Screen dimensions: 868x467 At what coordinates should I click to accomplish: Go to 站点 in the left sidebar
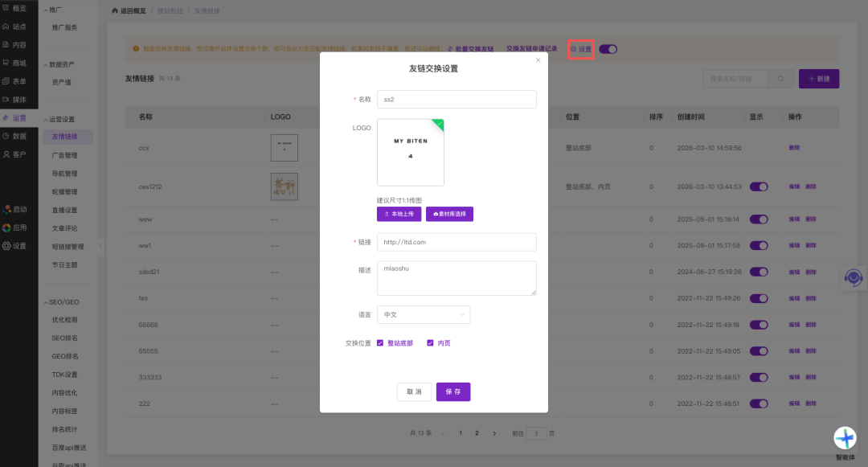(x=15, y=27)
